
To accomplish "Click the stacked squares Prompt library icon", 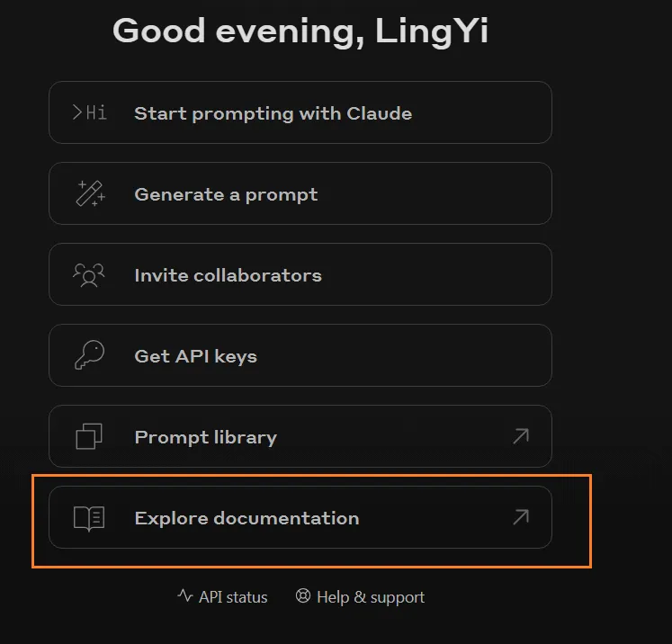I will [x=89, y=437].
